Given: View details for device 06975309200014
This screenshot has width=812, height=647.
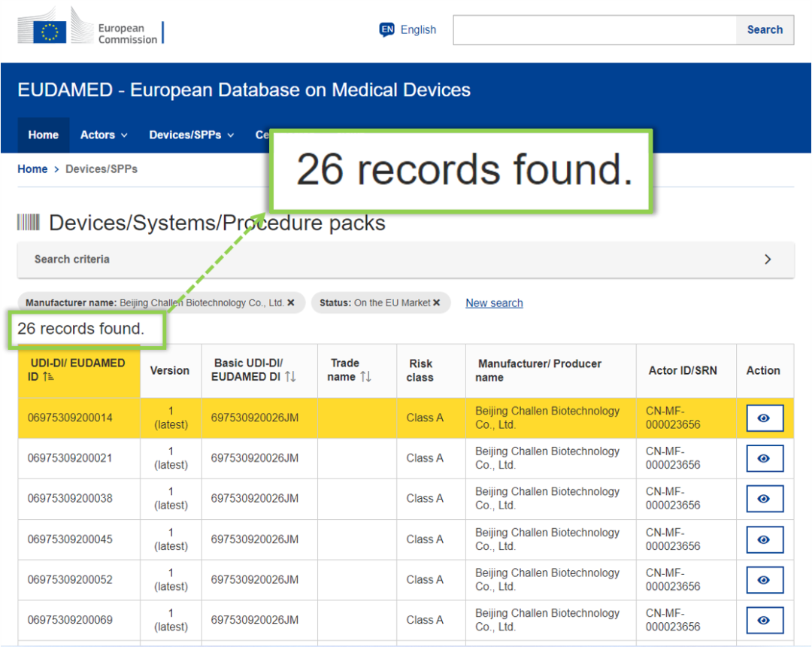Looking at the screenshot, I should 765,418.
